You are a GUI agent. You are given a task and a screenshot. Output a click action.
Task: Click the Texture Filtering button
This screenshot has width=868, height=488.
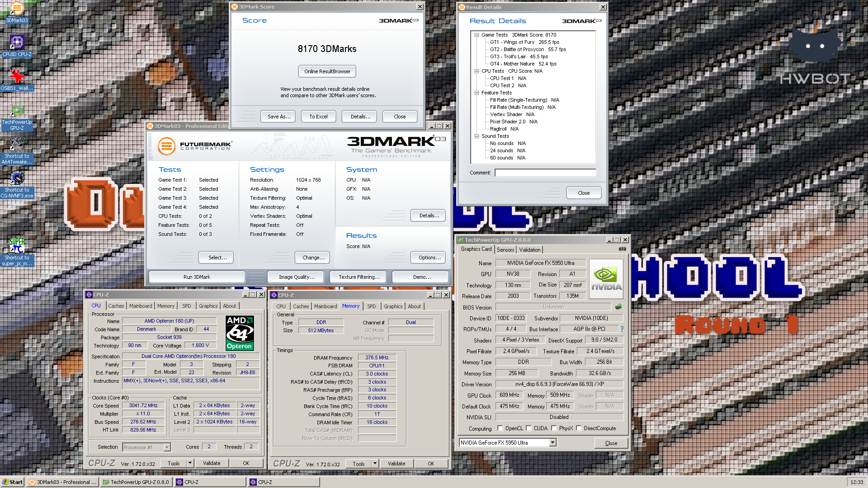(359, 277)
